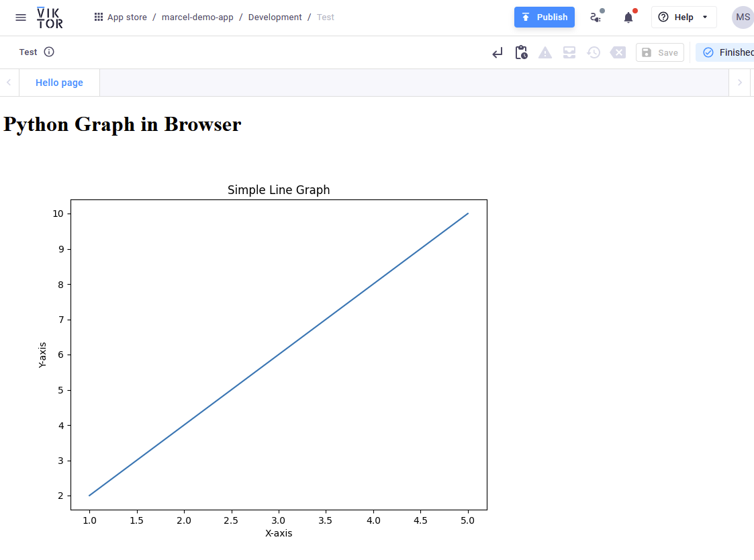The image size is (754, 560).
Task: Go to App store breadcrumb
Action: coord(127,17)
